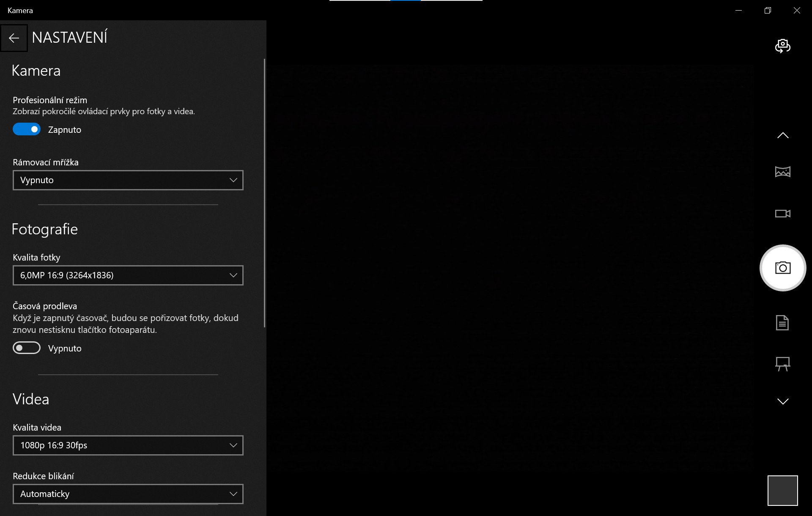
Task: Click the settings panel scrollbar
Action: coord(265,192)
